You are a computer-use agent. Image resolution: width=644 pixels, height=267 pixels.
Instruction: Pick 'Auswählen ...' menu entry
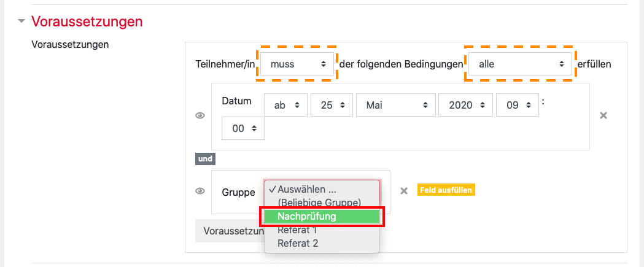tap(307, 190)
